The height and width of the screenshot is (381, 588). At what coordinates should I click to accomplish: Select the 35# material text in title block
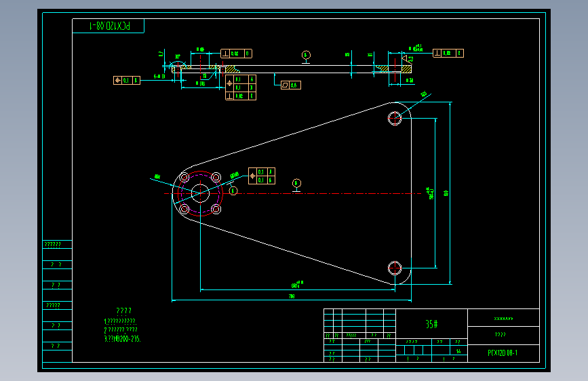[431, 324]
